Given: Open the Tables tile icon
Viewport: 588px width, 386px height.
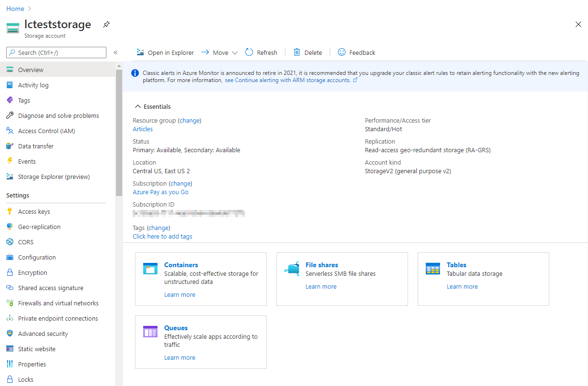Looking at the screenshot, I should point(433,269).
